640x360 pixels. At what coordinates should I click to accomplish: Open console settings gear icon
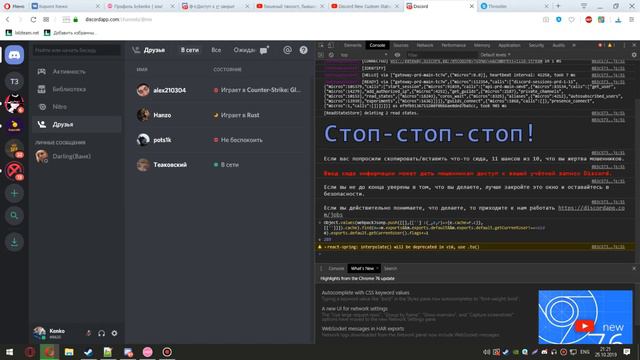(x=634, y=55)
